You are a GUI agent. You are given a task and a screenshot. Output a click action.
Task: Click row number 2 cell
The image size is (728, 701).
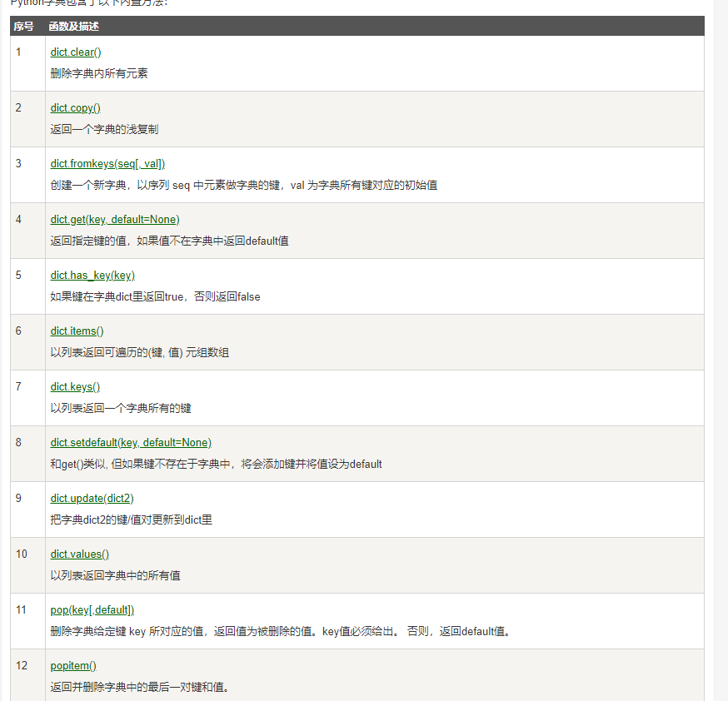[27, 119]
